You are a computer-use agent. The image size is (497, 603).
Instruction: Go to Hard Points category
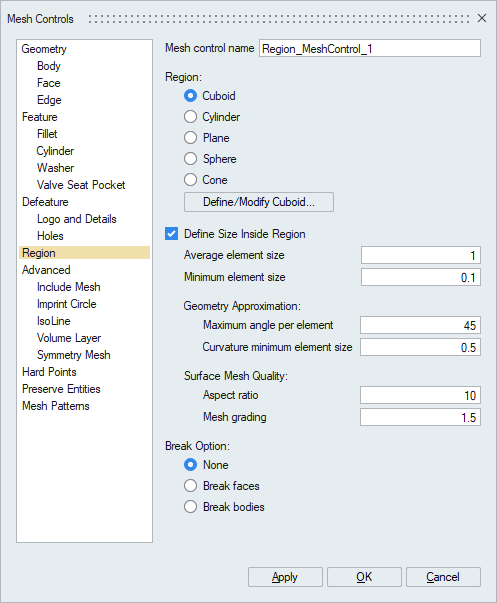[49, 372]
